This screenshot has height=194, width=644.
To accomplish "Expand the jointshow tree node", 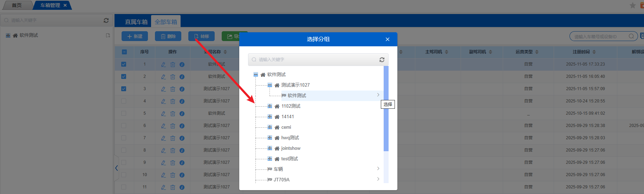I will pos(269,148).
